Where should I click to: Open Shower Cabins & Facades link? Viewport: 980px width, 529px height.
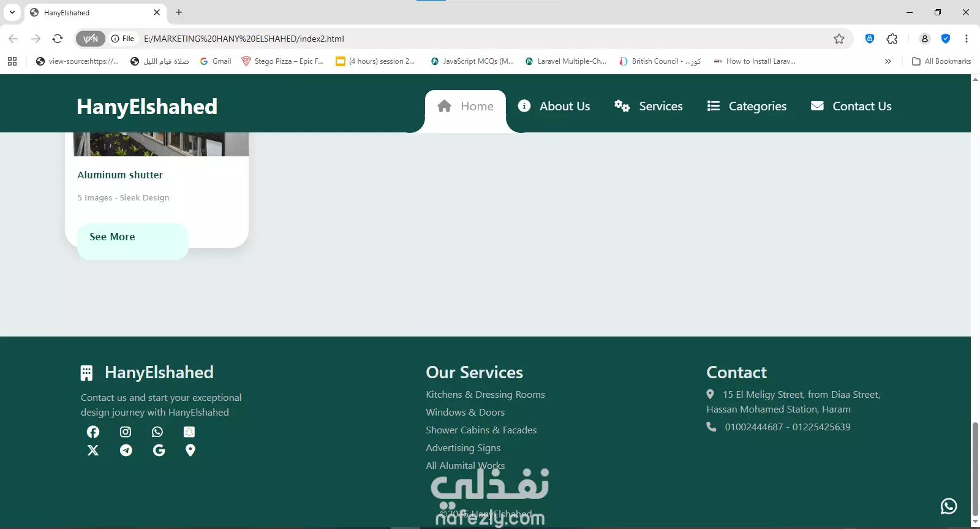(481, 430)
